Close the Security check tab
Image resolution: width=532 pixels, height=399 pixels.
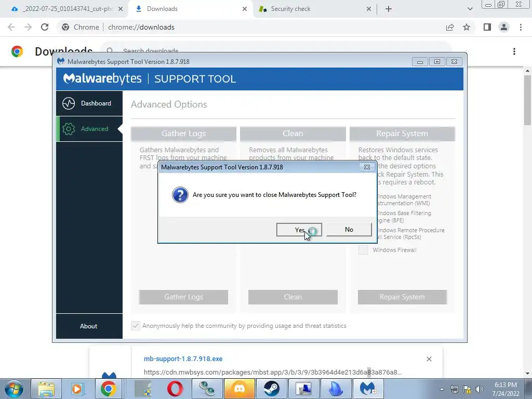click(369, 9)
